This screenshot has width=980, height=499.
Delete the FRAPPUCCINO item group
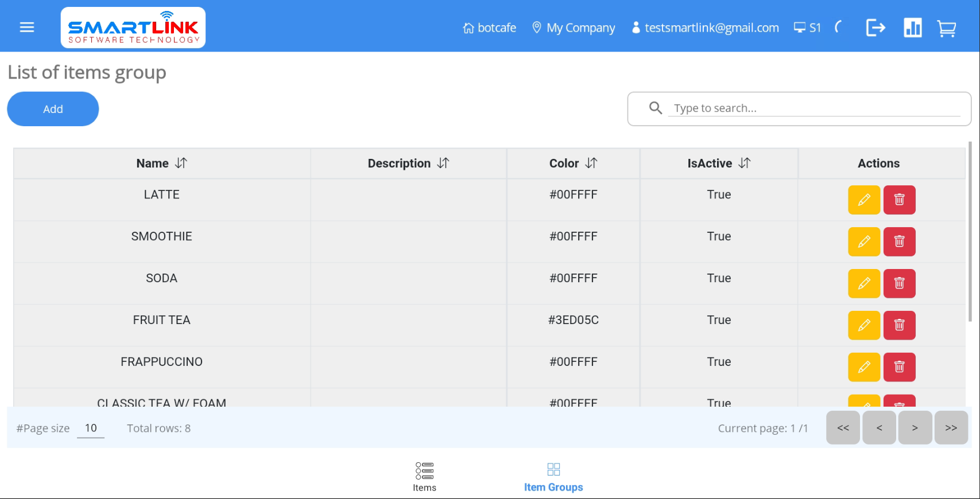point(899,368)
